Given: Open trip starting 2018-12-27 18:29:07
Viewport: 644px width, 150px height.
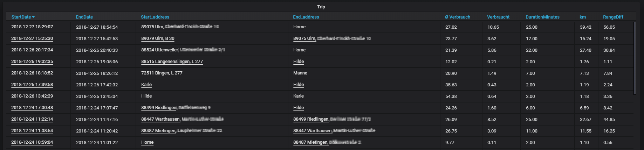Looking at the screenshot, I should pyautogui.click(x=32, y=27).
